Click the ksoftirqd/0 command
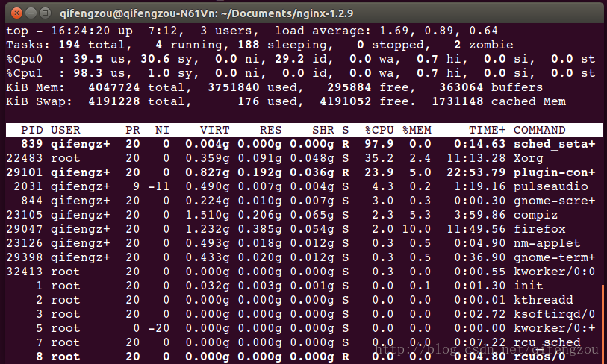Screen dimensions: 607x364 [554, 314]
